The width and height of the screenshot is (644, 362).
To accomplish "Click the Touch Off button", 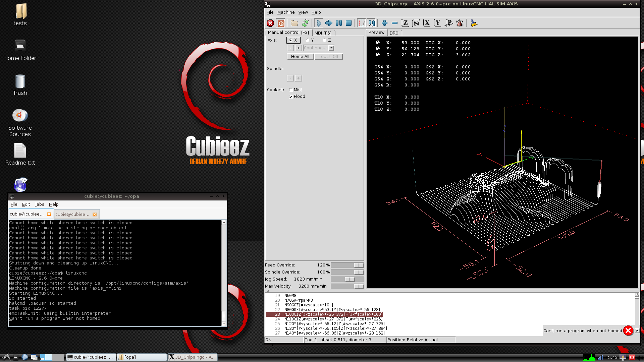I will 328,57.
